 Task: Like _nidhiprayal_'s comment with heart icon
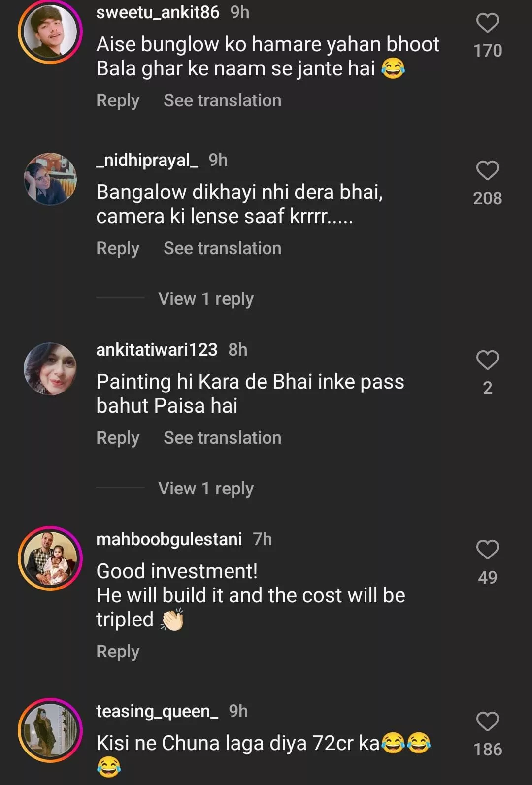487,171
